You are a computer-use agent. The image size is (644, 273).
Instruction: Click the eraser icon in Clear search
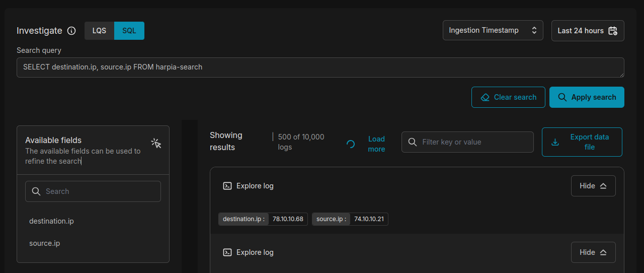click(485, 97)
